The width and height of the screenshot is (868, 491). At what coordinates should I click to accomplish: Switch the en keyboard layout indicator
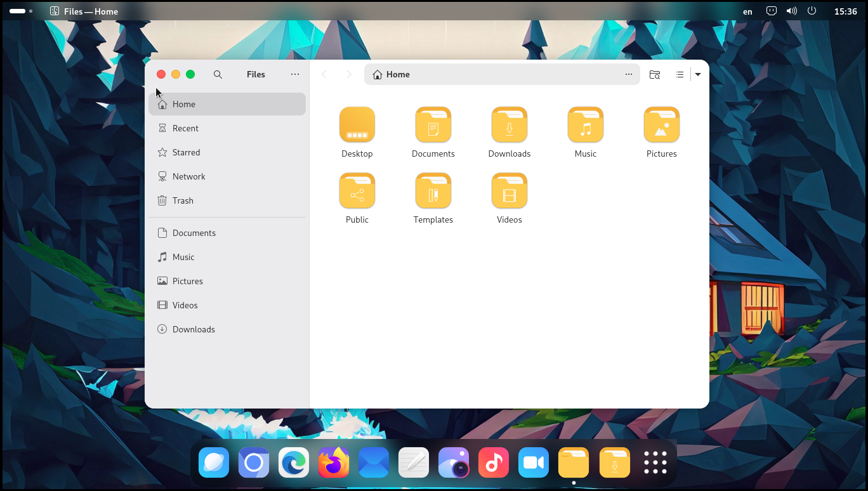point(747,11)
